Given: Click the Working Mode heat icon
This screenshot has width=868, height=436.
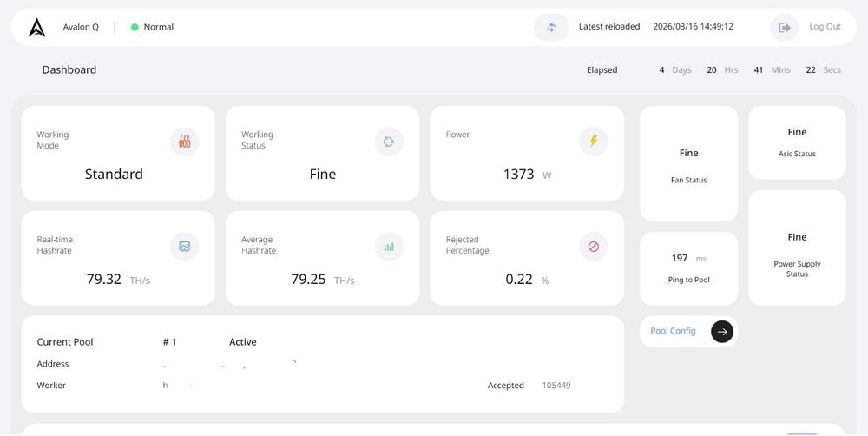Looking at the screenshot, I should pos(184,142).
